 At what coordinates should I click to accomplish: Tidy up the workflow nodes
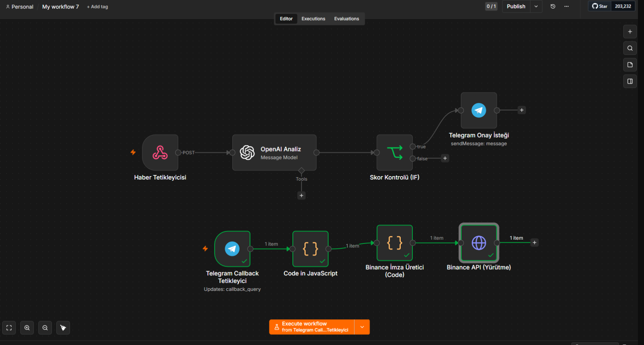click(63, 328)
